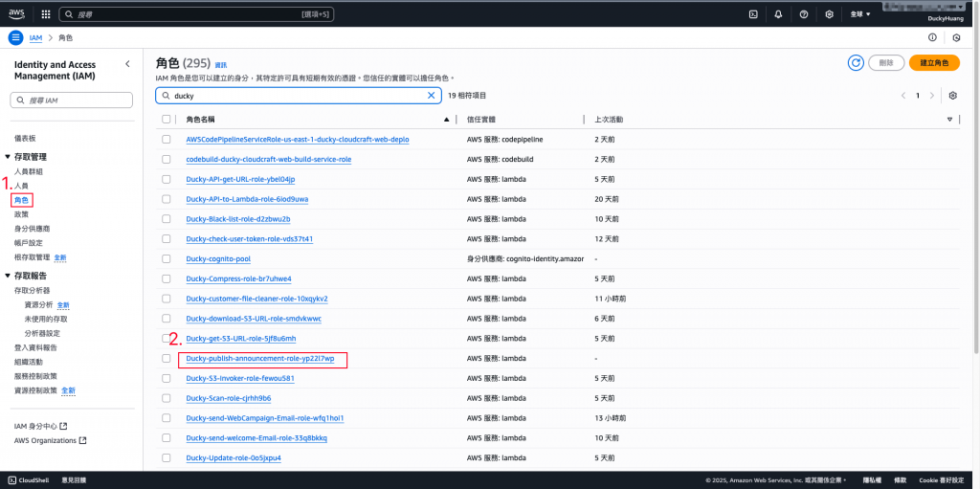Select all roles checkbox in header
The height and width of the screenshot is (489, 980).
pos(167,119)
